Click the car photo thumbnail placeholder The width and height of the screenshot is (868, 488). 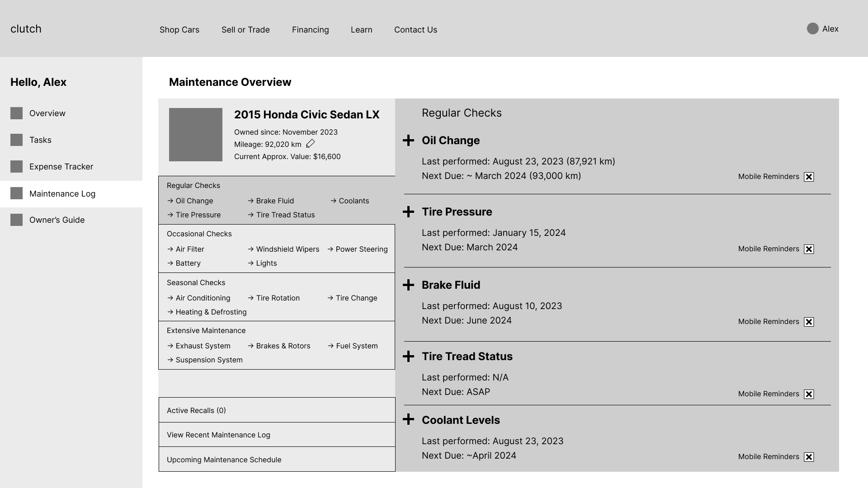tap(196, 135)
